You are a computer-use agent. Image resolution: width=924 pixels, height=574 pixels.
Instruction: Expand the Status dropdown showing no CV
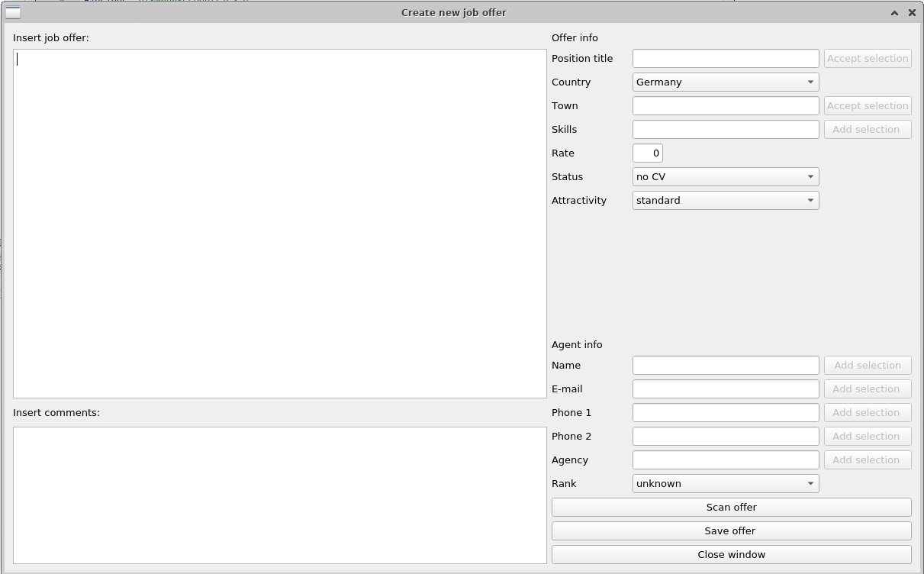click(x=725, y=176)
